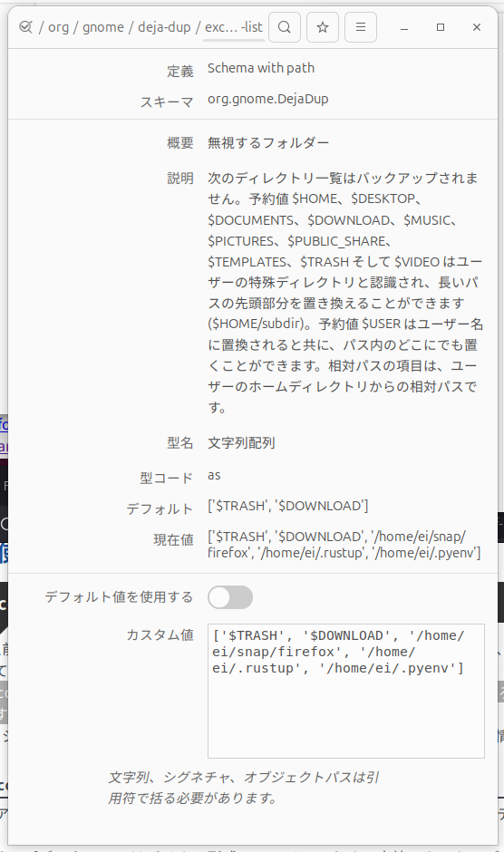
Task: Close the dconf editor window
Action: 477,27
